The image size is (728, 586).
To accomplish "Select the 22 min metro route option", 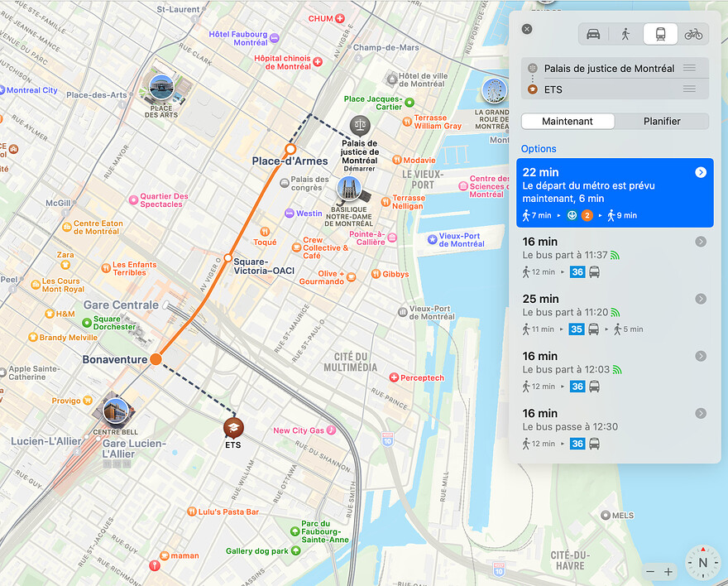I will pyautogui.click(x=615, y=193).
